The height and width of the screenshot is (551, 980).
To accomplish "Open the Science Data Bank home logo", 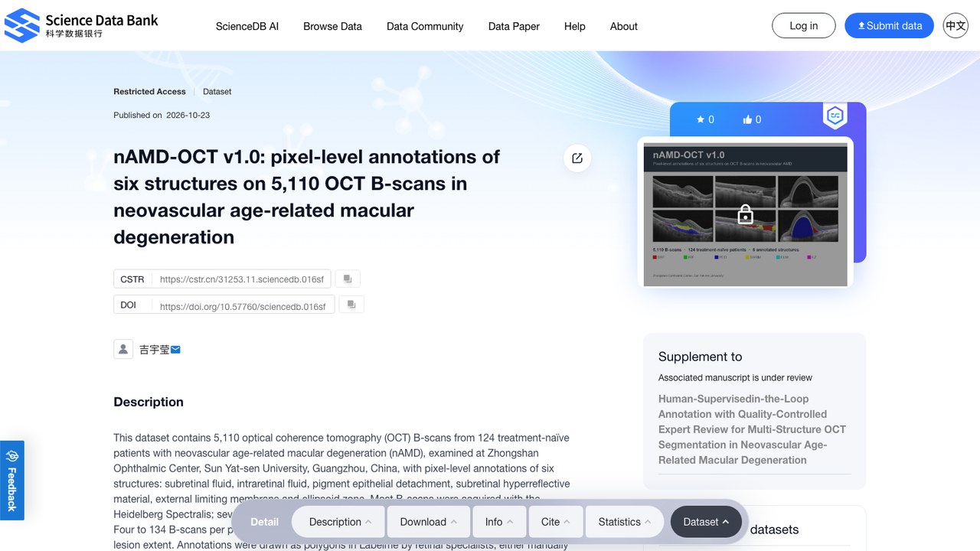I will click(x=81, y=25).
